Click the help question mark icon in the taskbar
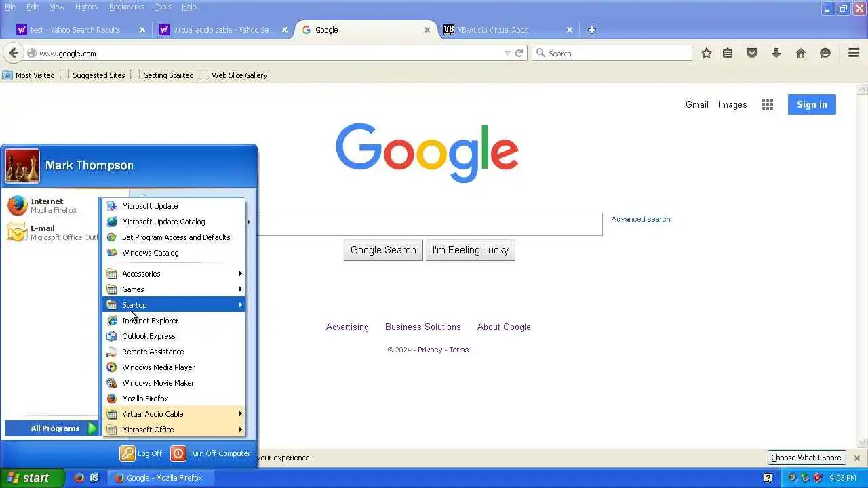 (x=768, y=478)
